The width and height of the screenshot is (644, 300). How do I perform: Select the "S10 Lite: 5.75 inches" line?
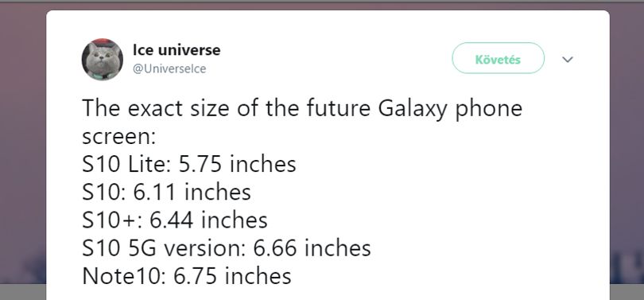189,164
